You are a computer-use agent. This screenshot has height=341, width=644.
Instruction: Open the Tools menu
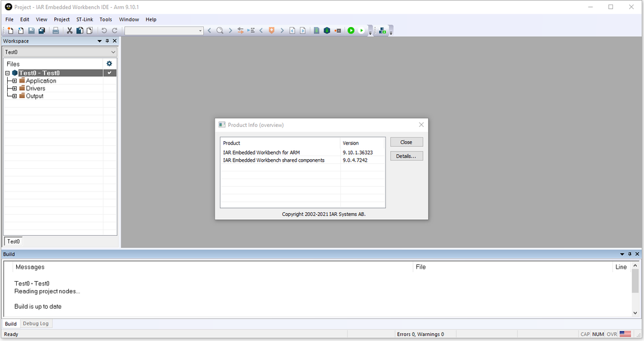coord(106,19)
